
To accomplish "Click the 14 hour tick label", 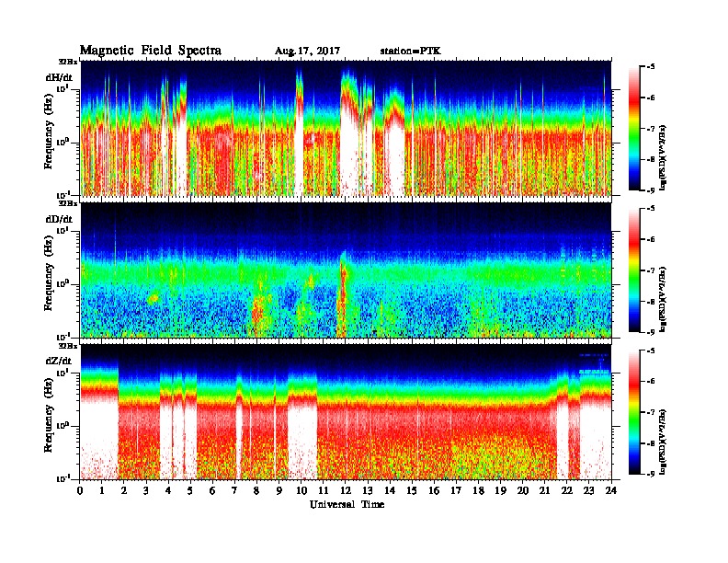I will 390,491.
